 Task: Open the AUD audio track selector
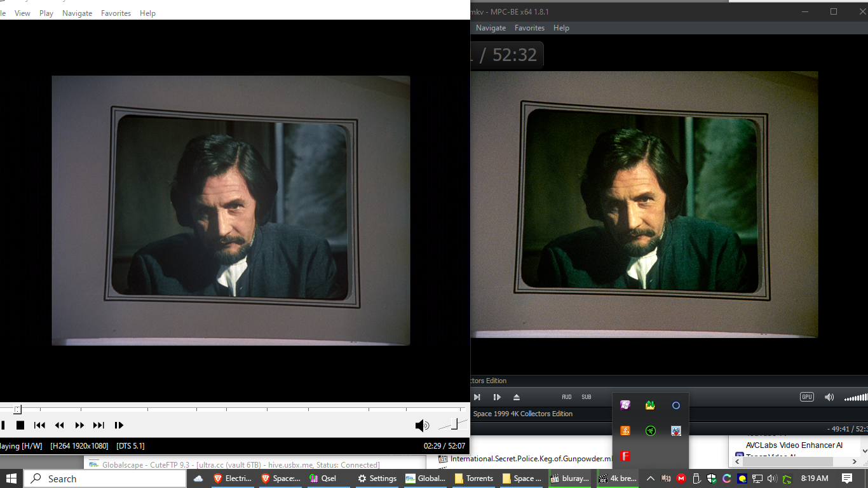tap(567, 397)
